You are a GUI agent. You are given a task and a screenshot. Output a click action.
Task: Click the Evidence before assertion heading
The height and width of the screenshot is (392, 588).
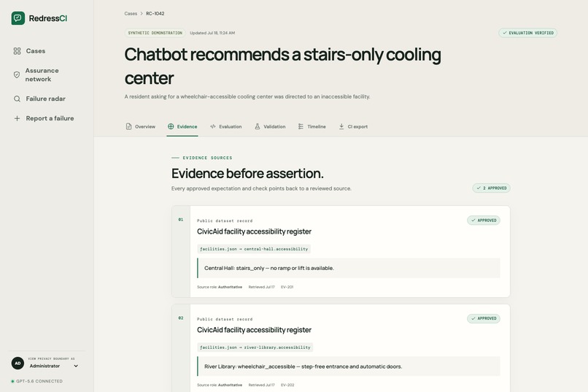coord(247,173)
